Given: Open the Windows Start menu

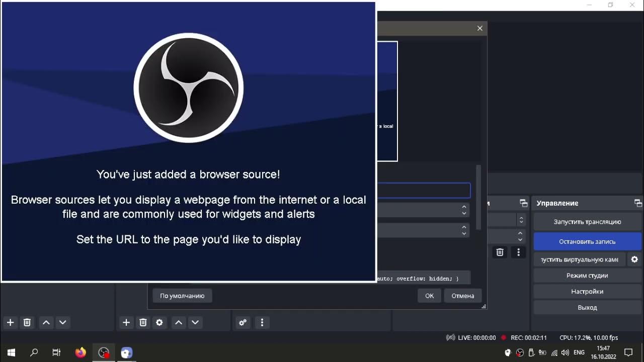Looking at the screenshot, I should (11, 352).
